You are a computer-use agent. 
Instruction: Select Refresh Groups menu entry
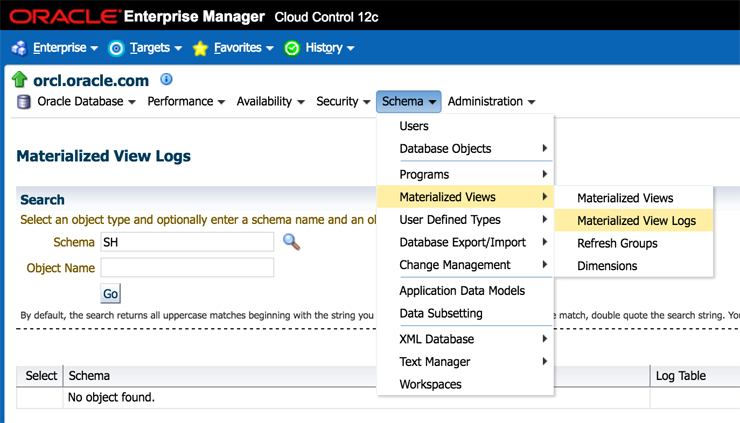[x=617, y=243]
